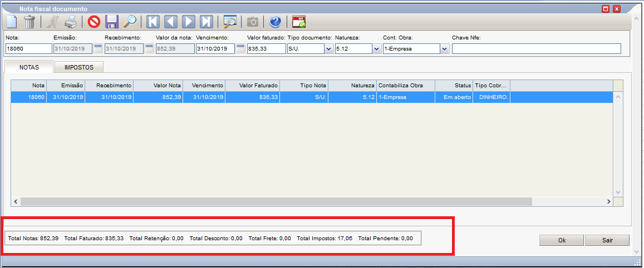Click the camera snapshot icon
The width and height of the screenshot is (644, 268).
coord(253,21)
